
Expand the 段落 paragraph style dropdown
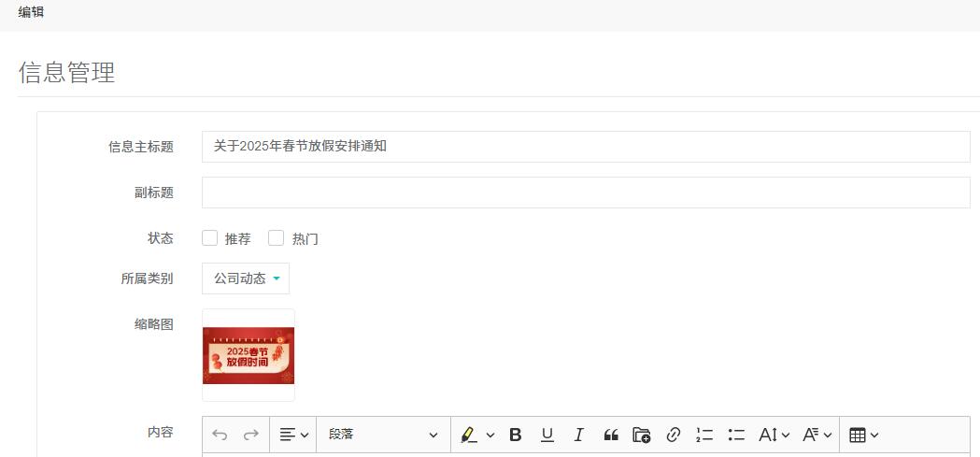click(382, 435)
